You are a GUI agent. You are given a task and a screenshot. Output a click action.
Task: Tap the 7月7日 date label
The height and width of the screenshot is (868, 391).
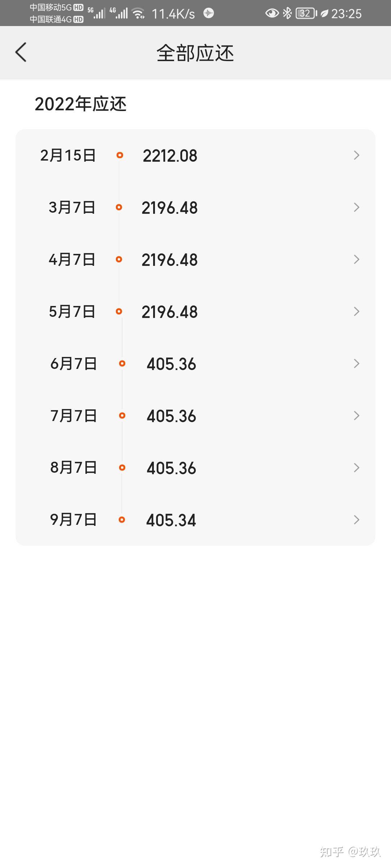coord(73,416)
